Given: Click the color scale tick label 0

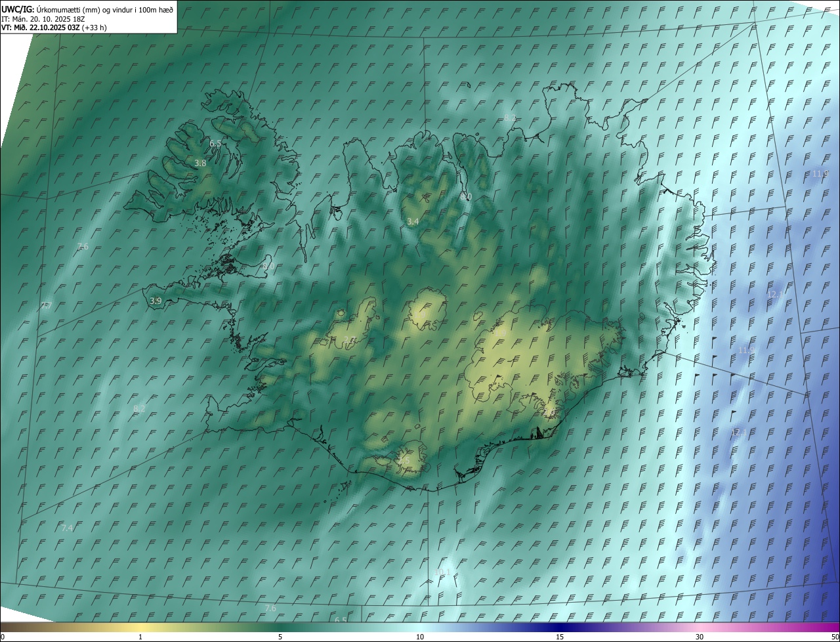Looking at the screenshot, I should [x=3, y=637].
